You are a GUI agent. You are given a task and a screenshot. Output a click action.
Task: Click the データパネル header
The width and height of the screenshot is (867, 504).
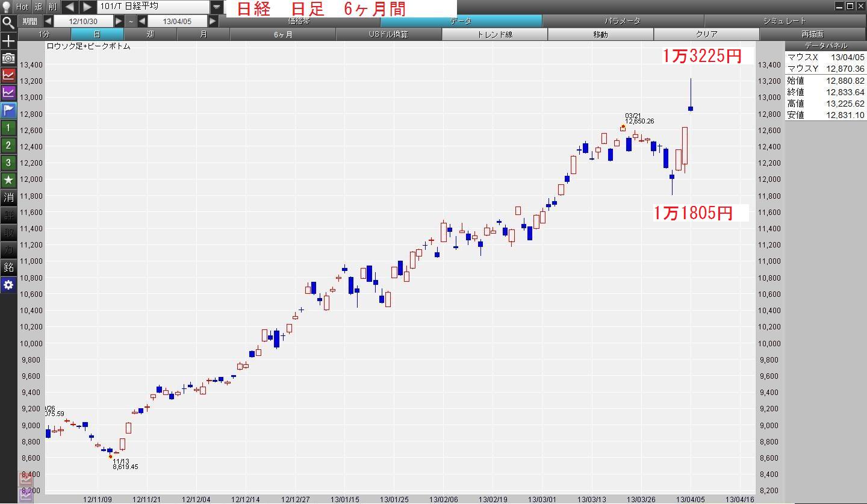coord(825,46)
